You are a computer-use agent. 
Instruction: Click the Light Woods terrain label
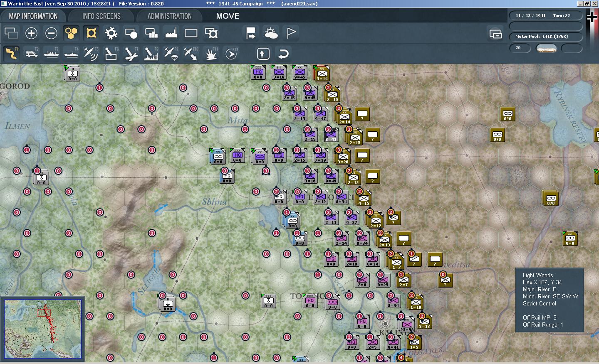coord(538,275)
